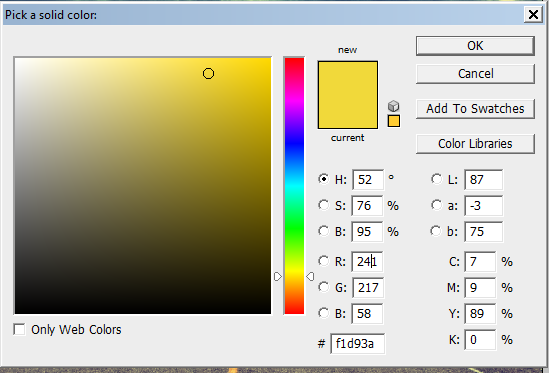Click the brightness field showing 95

pyautogui.click(x=368, y=232)
